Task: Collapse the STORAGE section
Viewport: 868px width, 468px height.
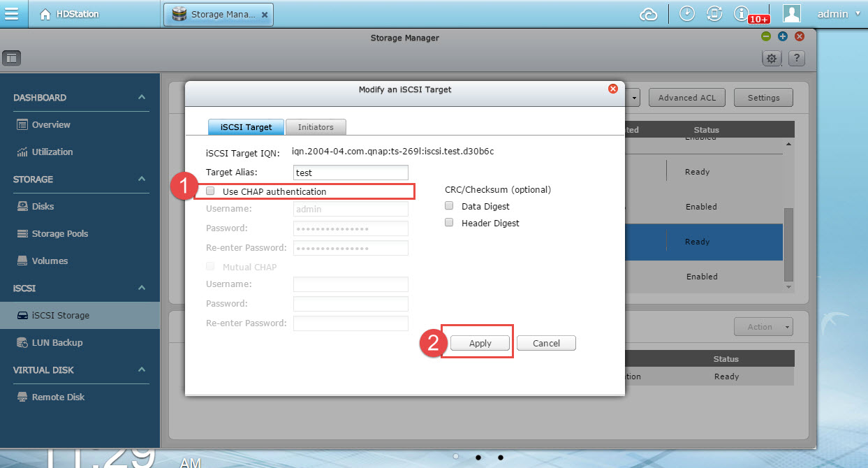Action: coord(142,180)
